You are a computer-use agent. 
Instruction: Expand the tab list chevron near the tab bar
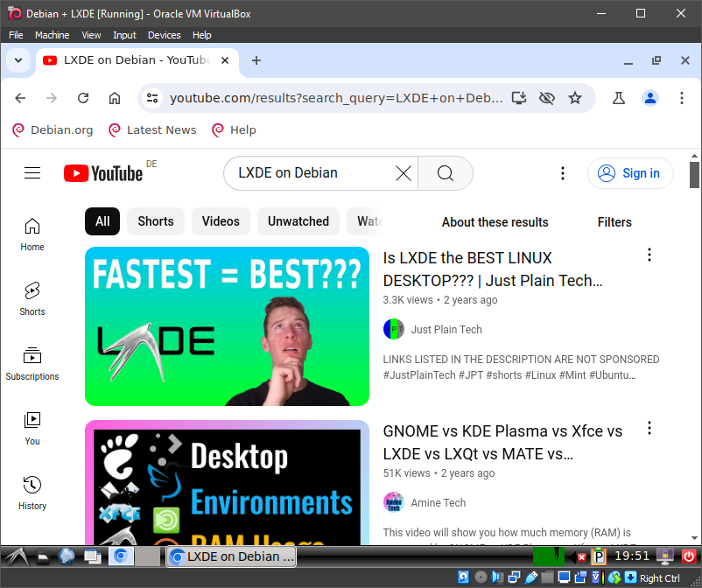[18, 60]
